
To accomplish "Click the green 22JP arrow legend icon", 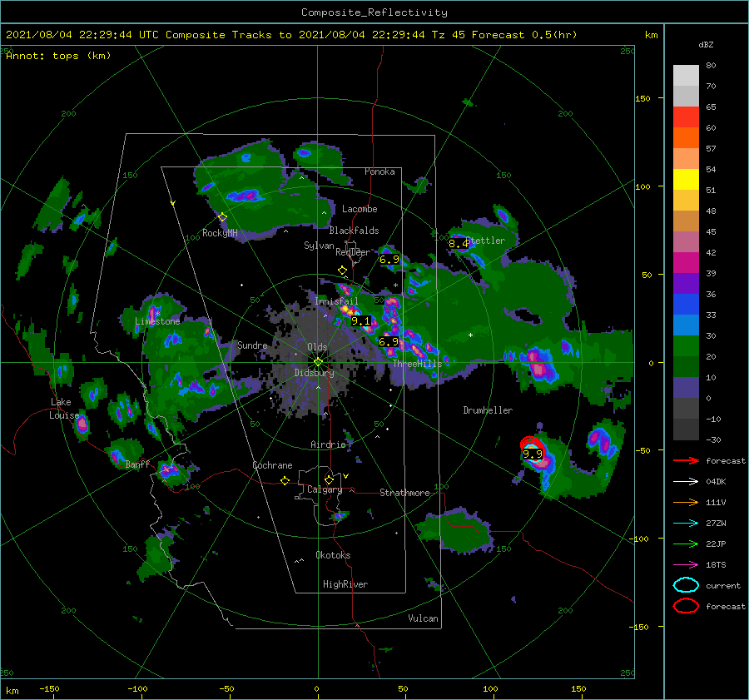I will 686,544.
